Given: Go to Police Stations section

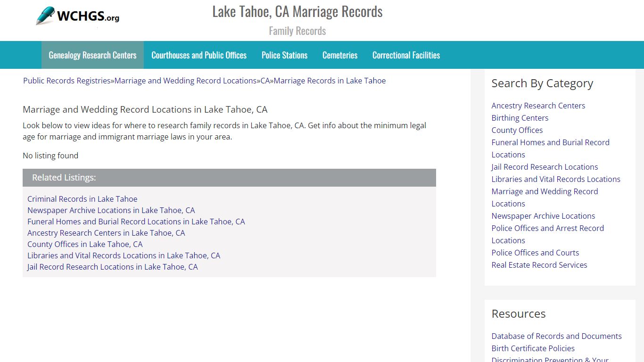Looking at the screenshot, I should [284, 55].
